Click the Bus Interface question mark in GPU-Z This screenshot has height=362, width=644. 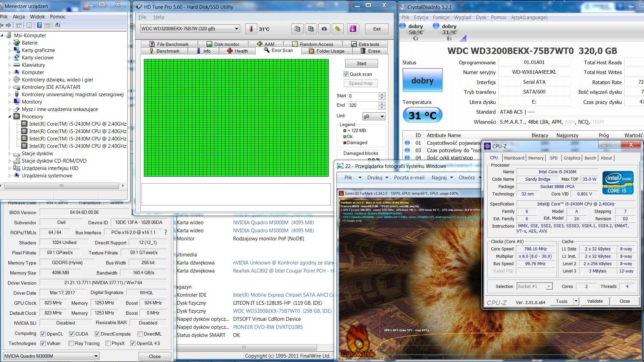165,232
